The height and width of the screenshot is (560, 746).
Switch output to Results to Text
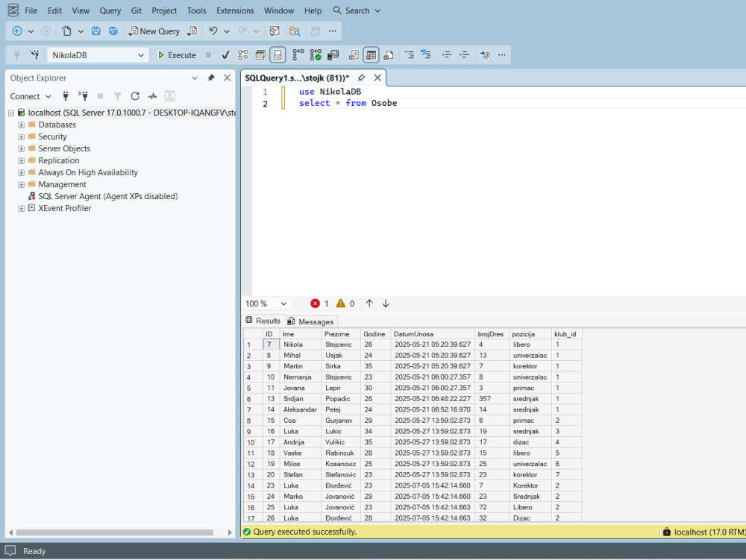point(354,55)
